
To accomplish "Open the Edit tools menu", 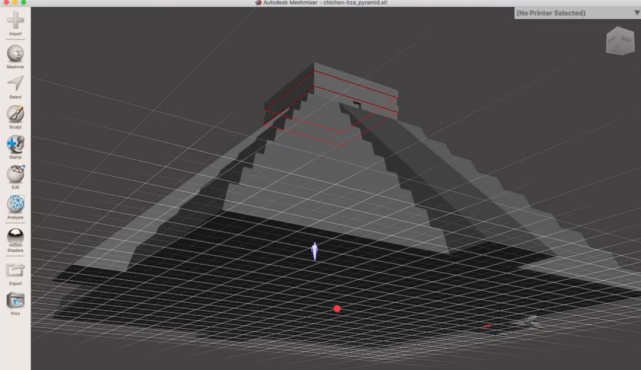I will [x=15, y=177].
